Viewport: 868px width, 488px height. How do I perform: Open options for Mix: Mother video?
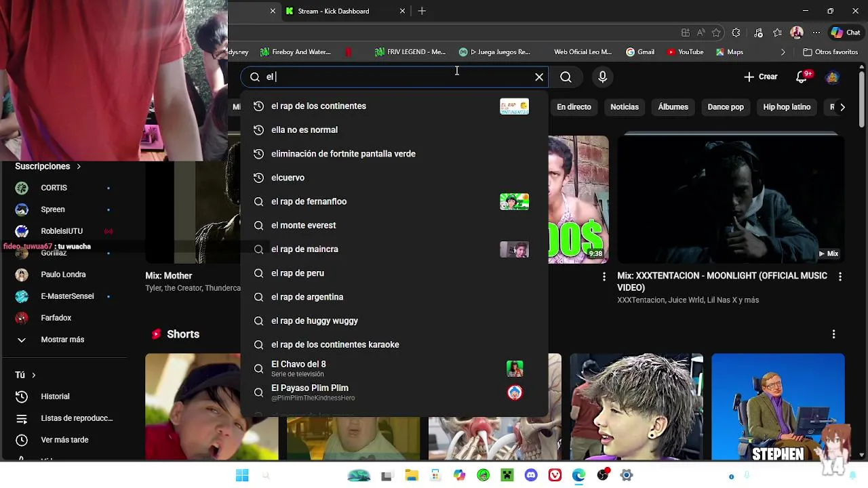604,277
